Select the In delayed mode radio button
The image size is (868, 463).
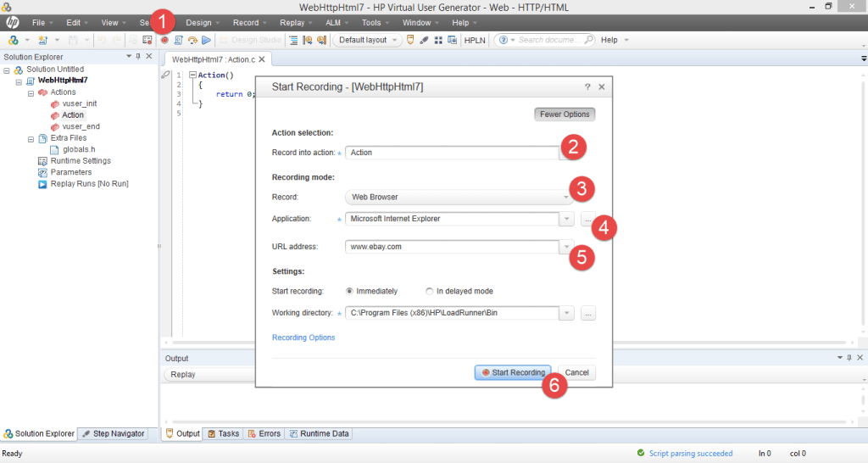click(429, 292)
